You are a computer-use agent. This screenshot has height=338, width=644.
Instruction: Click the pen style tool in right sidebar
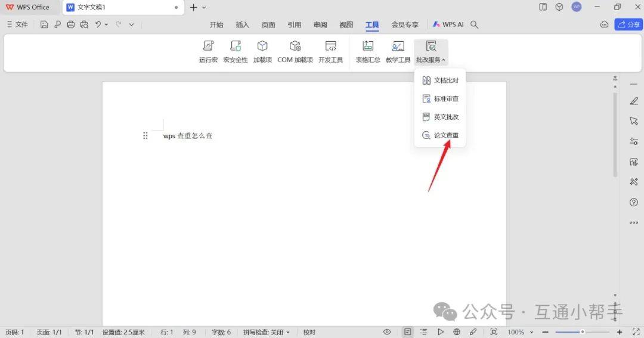click(x=634, y=101)
